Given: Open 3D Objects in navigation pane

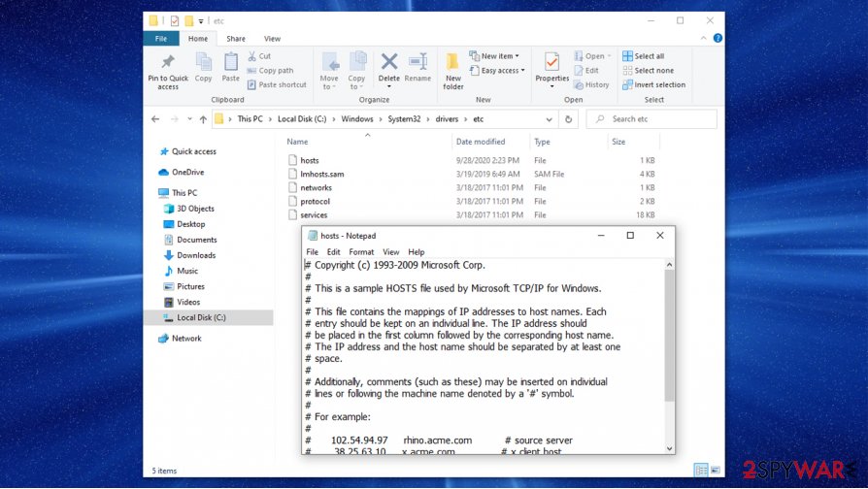Looking at the screenshot, I should 189,209.
